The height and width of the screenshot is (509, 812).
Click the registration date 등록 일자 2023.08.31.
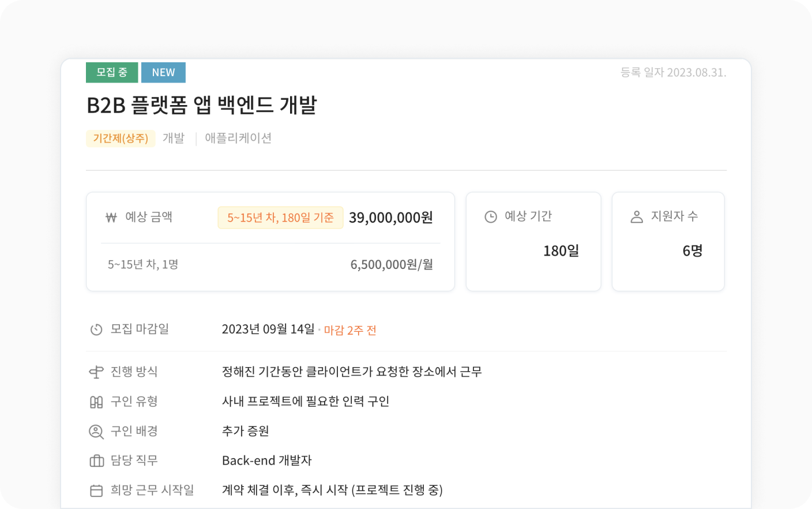673,73
